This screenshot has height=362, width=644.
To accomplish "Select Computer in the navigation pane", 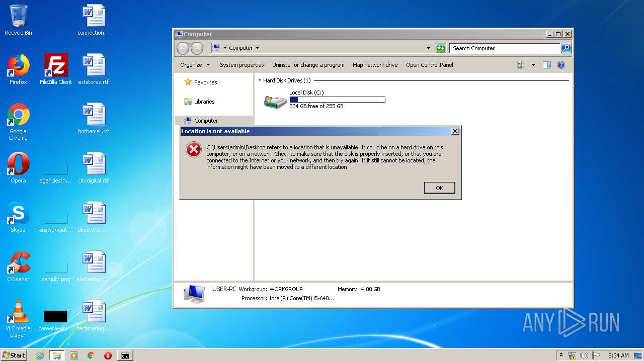I will pos(201,121).
